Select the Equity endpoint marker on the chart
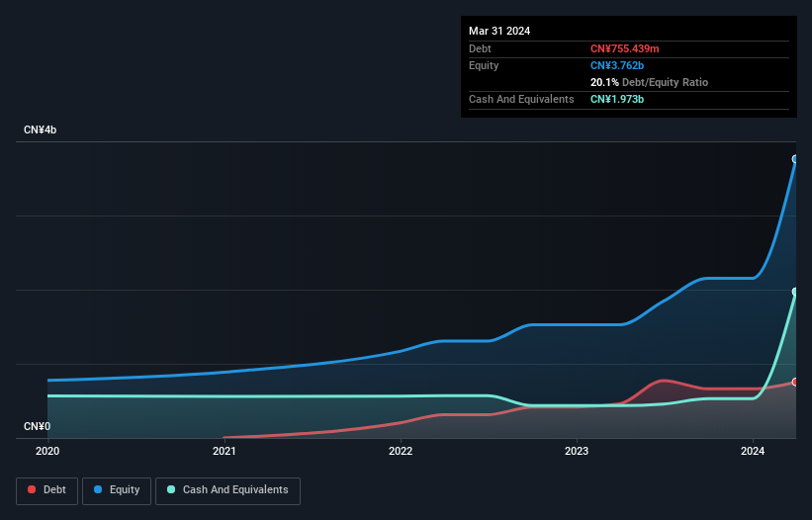 click(795, 159)
